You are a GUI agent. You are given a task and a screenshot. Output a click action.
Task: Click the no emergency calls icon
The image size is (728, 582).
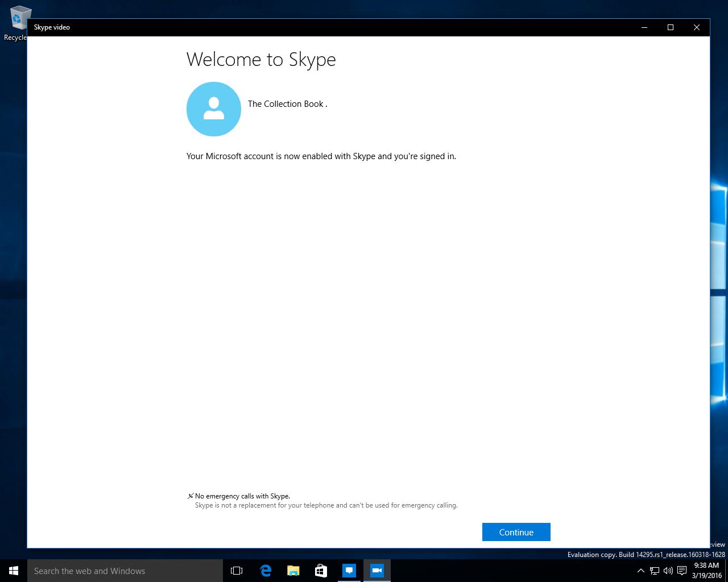pyautogui.click(x=191, y=496)
